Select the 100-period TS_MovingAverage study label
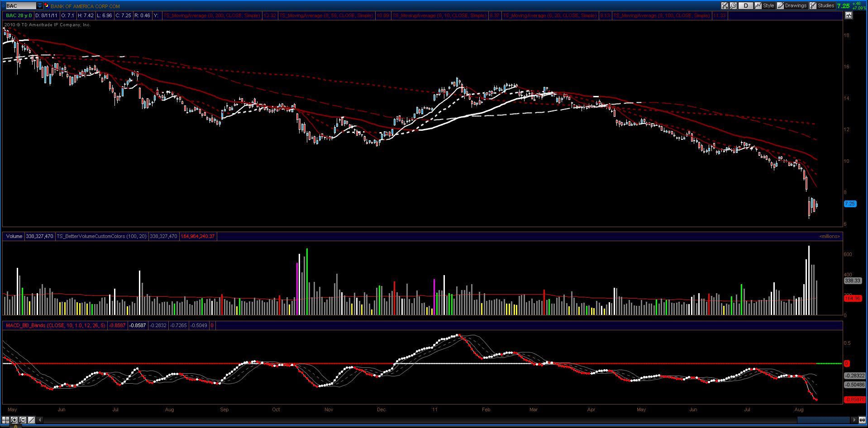Viewport: 868px width, 428px height. tap(662, 15)
